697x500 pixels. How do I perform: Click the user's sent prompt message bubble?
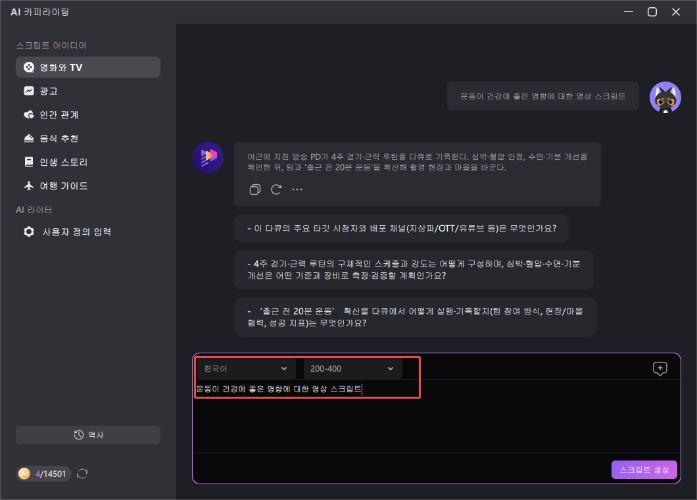pyautogui.click(x=543, y=96)
